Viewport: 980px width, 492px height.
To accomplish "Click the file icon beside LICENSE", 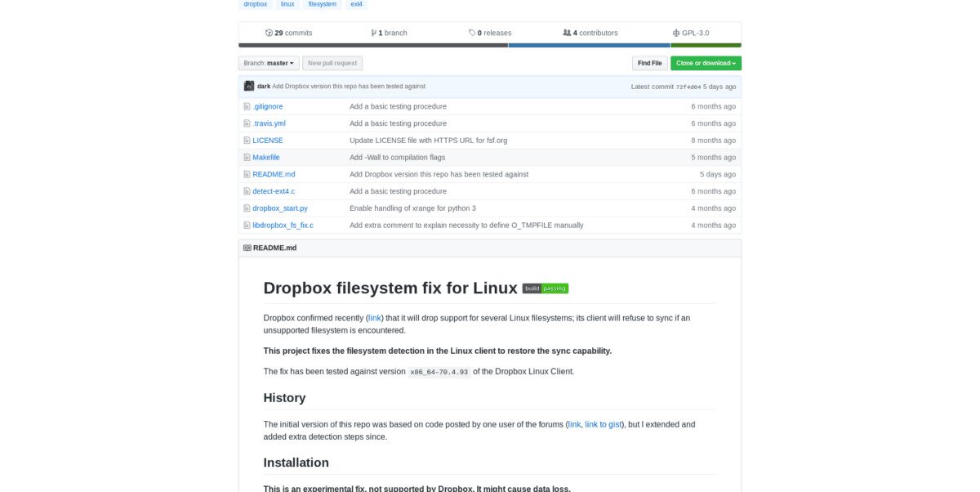I will click(x=247, y=141).
